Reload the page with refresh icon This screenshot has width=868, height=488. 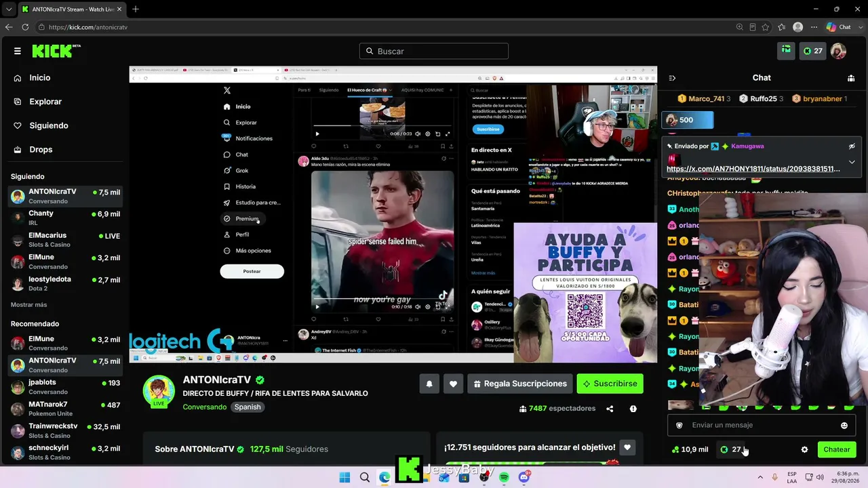click(x=25, y=27)
